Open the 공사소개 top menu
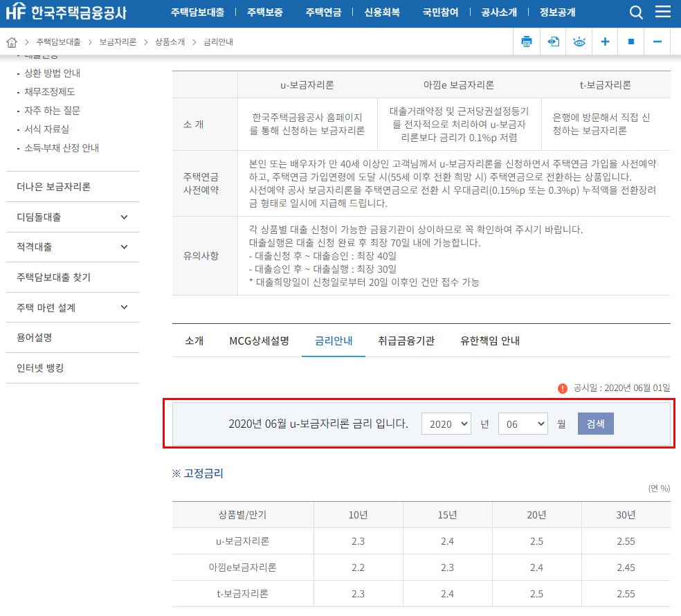Screen dimensions: 681x616 [499, 12]
